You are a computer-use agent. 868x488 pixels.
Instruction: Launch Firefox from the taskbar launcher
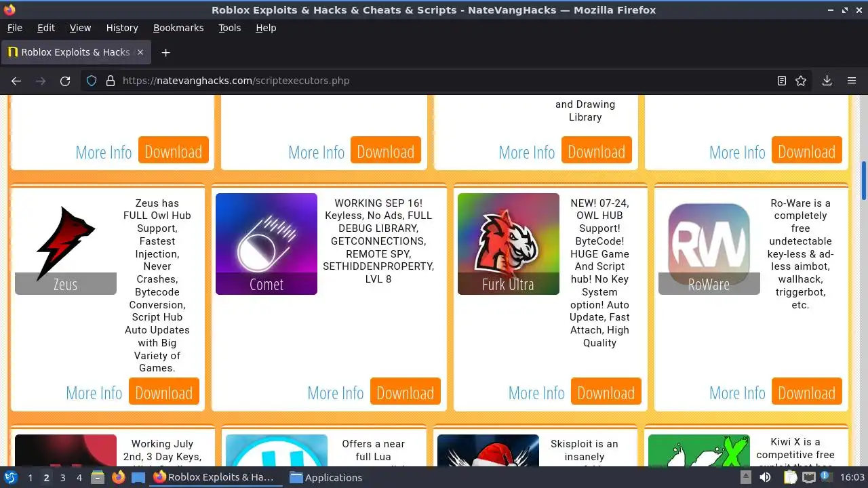119,477
